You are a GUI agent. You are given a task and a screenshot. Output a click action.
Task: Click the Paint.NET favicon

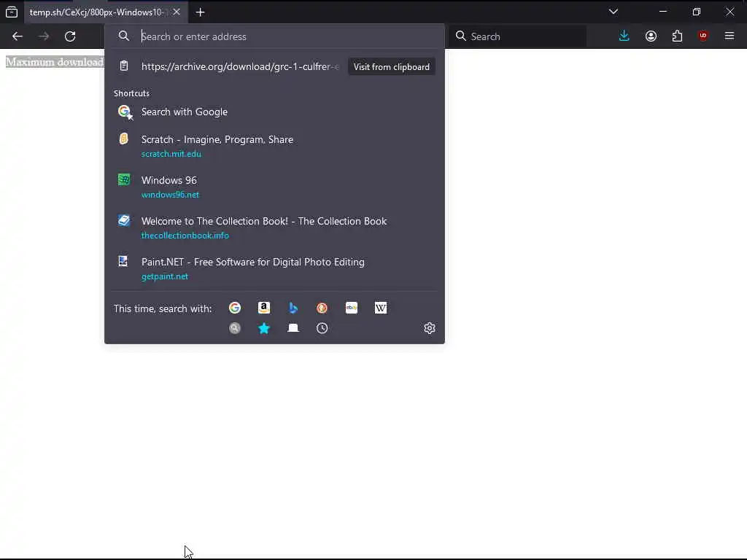124,262
